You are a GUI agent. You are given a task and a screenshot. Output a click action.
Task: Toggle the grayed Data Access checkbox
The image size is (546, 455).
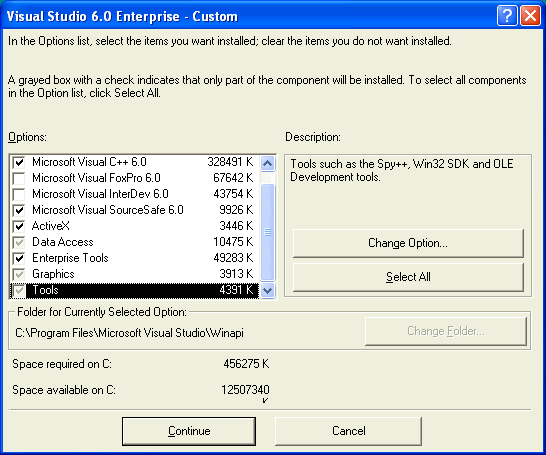(19, 242)
